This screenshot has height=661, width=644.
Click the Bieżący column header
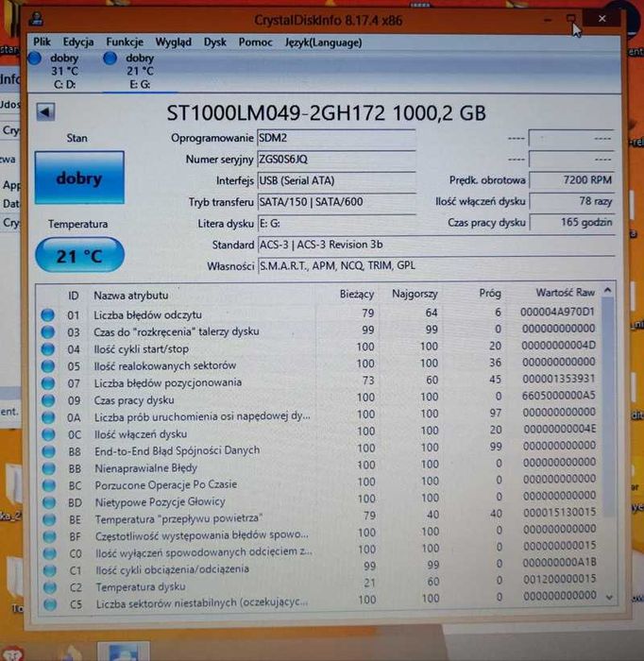pyautogui.click(x=357, y=295)
